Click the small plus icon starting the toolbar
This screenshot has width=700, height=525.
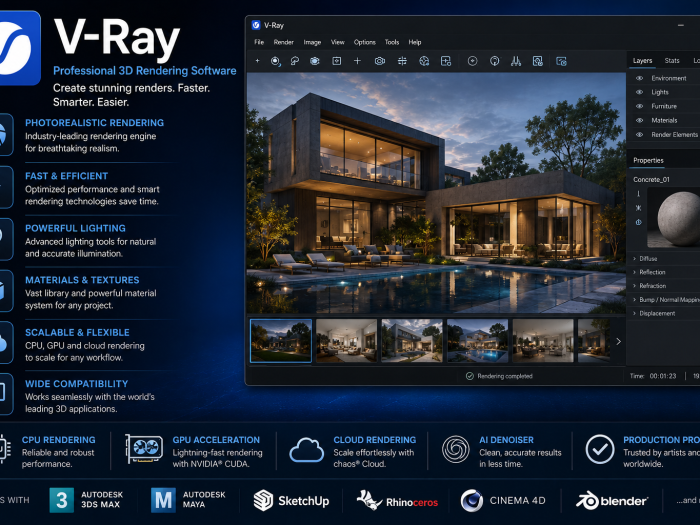click(257, 61)
